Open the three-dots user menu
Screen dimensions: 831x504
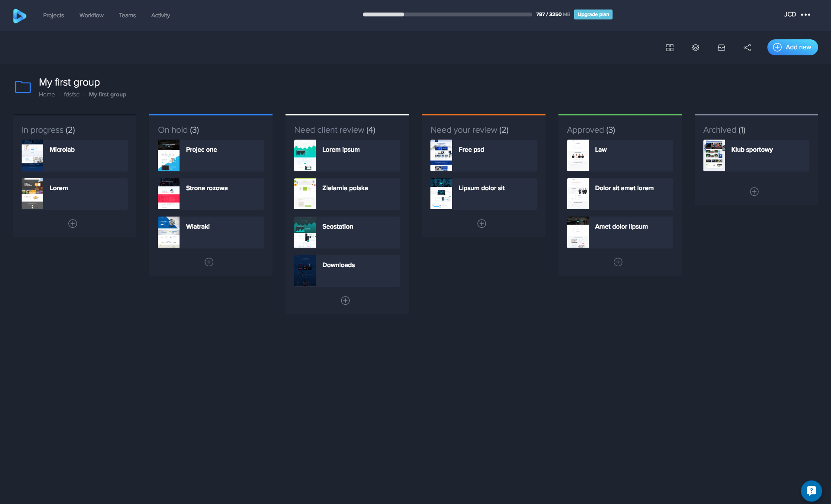tap(805, 15)
